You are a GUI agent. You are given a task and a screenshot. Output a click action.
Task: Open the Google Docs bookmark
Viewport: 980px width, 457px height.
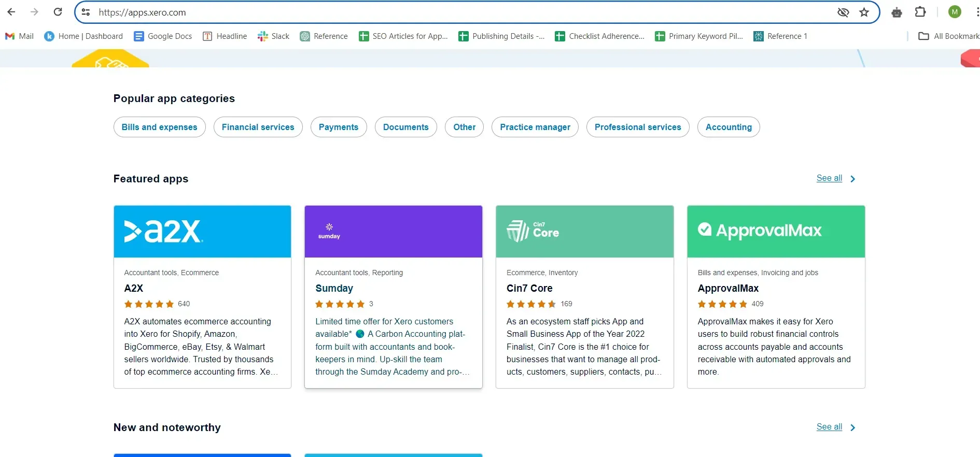pos(163,36)
